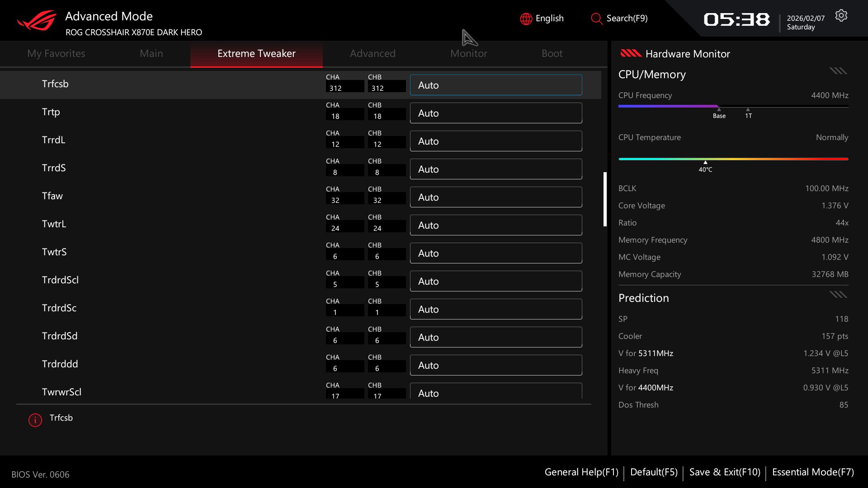868x488 pixels.
Task: Switch to the Boot tab
Action: [x=552, y=53]
